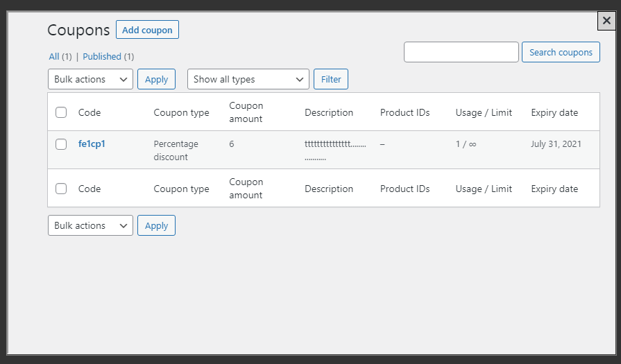Screen dimensions: 621x364
Task: Click the Expiry date column header
Action: click(x=554, y=112)
